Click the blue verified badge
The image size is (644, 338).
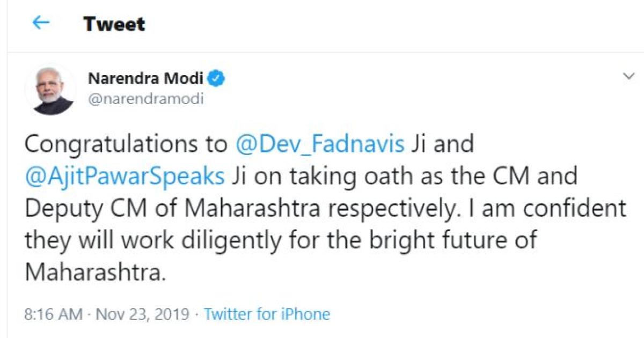[217, 79]
